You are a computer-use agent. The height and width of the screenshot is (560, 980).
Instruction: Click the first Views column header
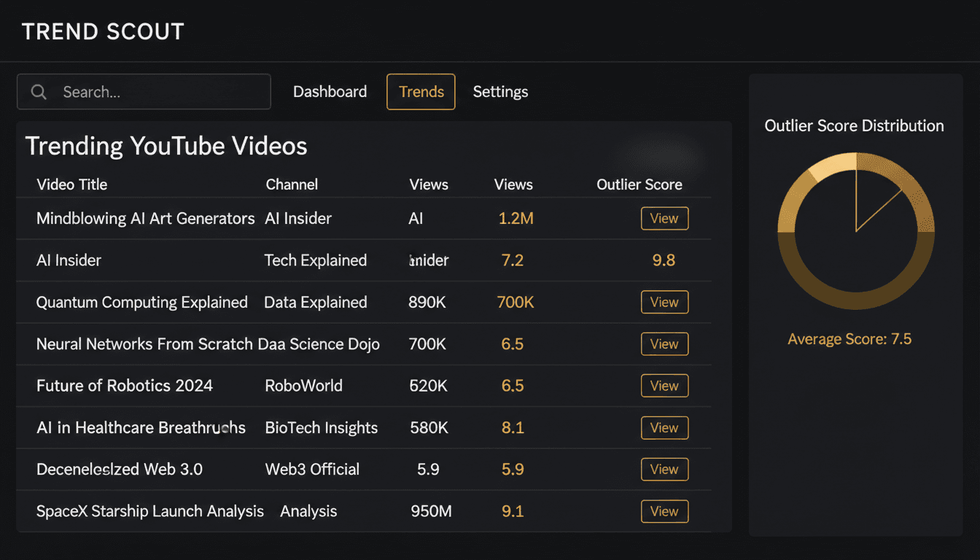pos(429,184)
